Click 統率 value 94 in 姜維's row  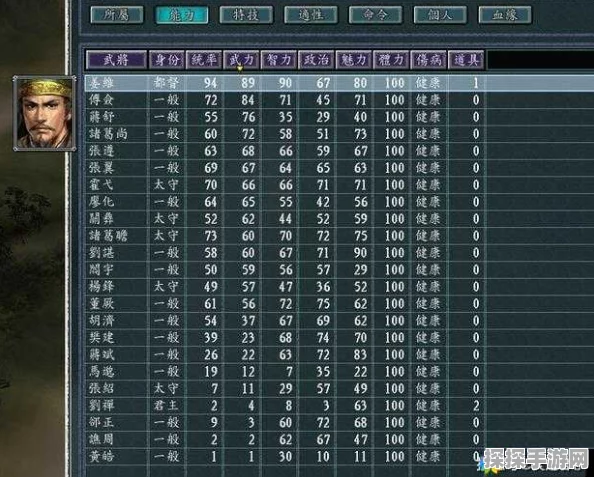coord(211,83)
